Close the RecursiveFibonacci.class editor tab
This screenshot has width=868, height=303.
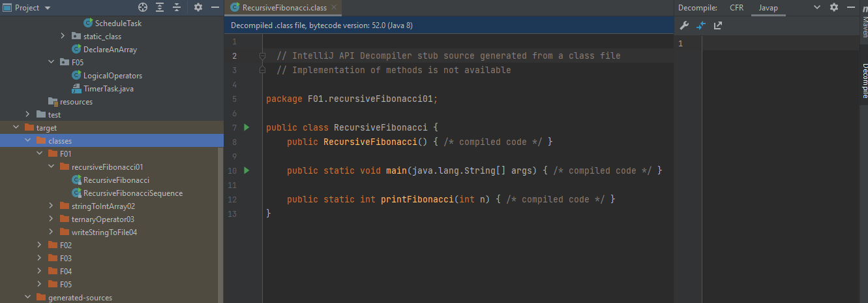pyautogui.click(x=334, y=8)
